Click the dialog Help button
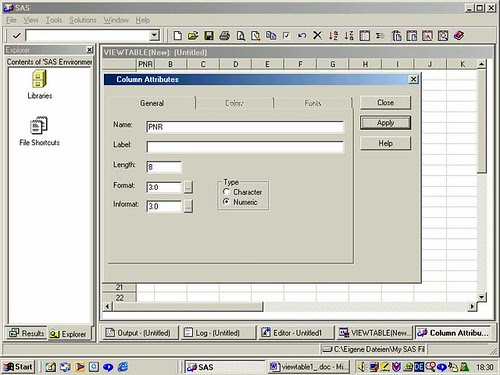 (x=385, y=143)
